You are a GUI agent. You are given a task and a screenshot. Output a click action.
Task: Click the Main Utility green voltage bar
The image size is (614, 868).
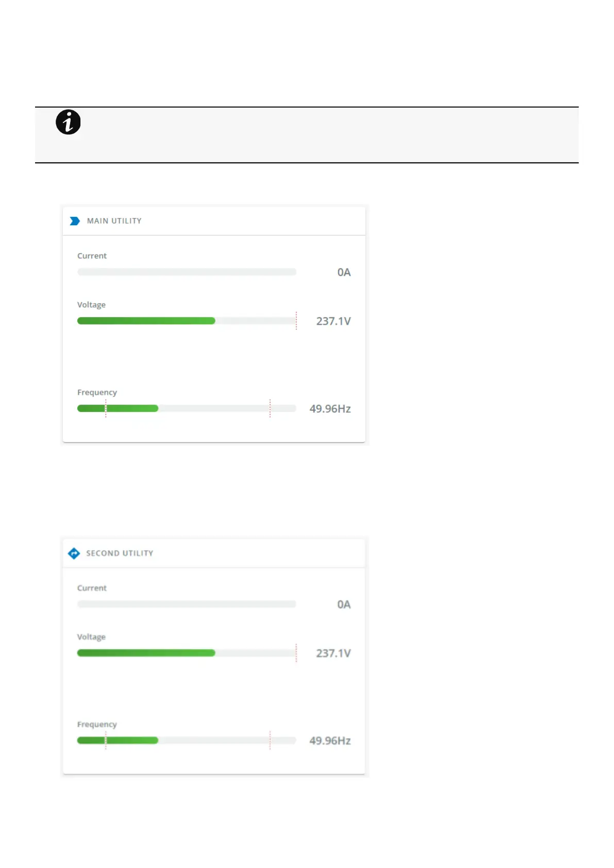(146, 321)
